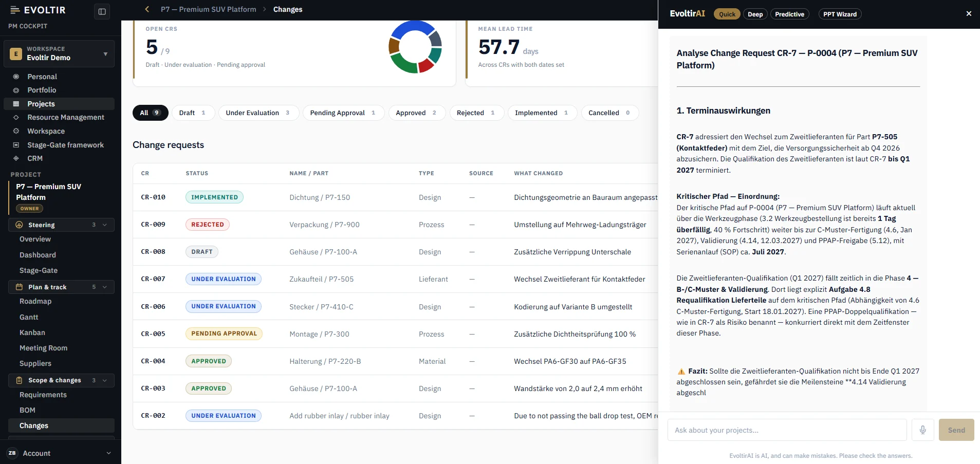Screen dimensions: 980x464
Task: Filter by All change requests
Action: (150, 113)
